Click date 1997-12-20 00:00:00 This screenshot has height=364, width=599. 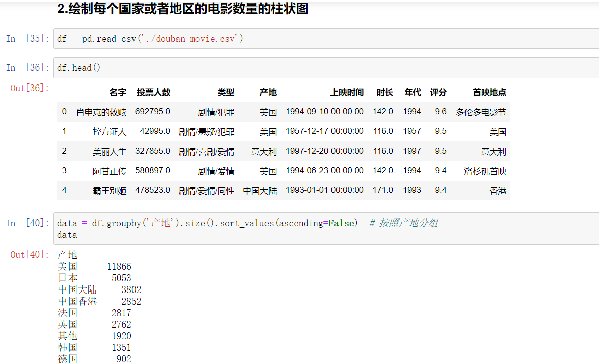tap(324, 151)
